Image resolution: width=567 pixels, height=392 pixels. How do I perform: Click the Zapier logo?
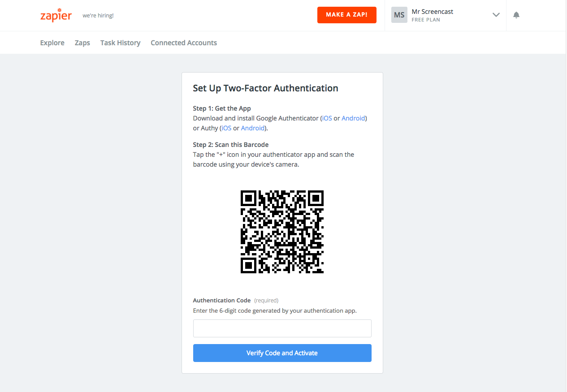(x=56, y=15)
